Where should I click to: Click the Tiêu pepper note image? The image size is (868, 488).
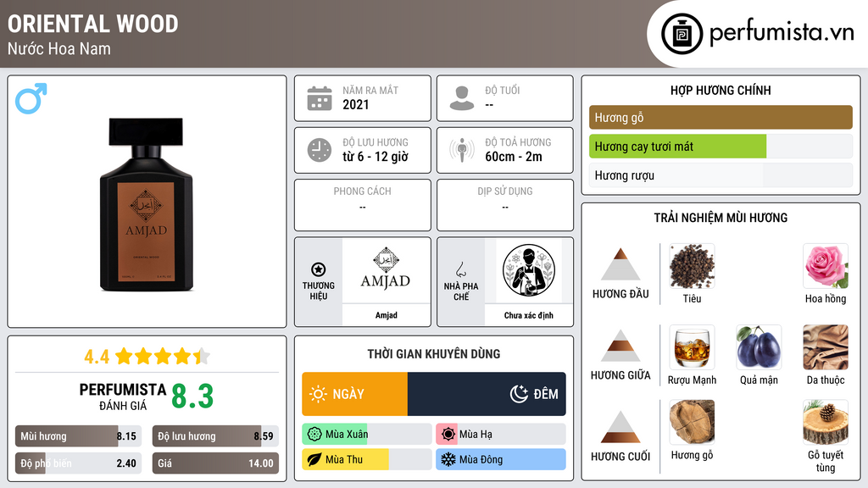pyautogui.click(x=692, y=266)
